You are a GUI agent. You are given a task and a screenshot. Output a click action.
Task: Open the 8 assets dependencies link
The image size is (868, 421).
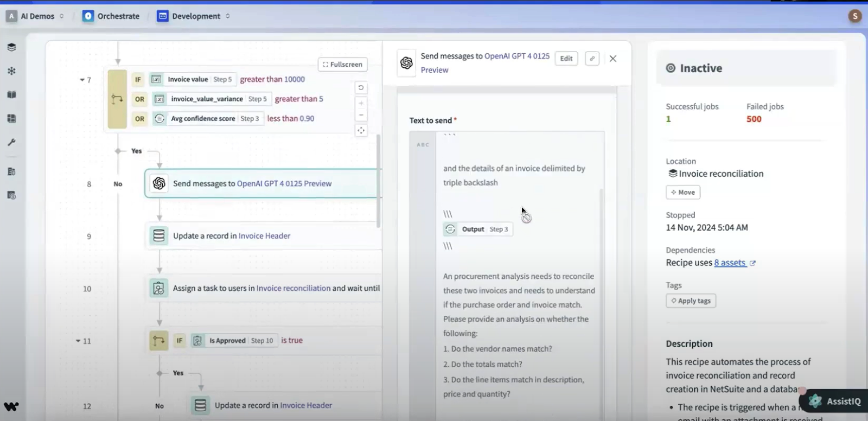point(730,263)
